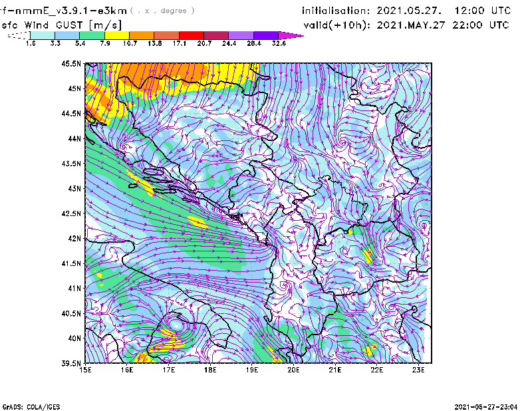The height and width of the screenshot is (411, 532).
Task: Click the salmon 13.8–17.1 legend swatch
Action: pos(167,35)
